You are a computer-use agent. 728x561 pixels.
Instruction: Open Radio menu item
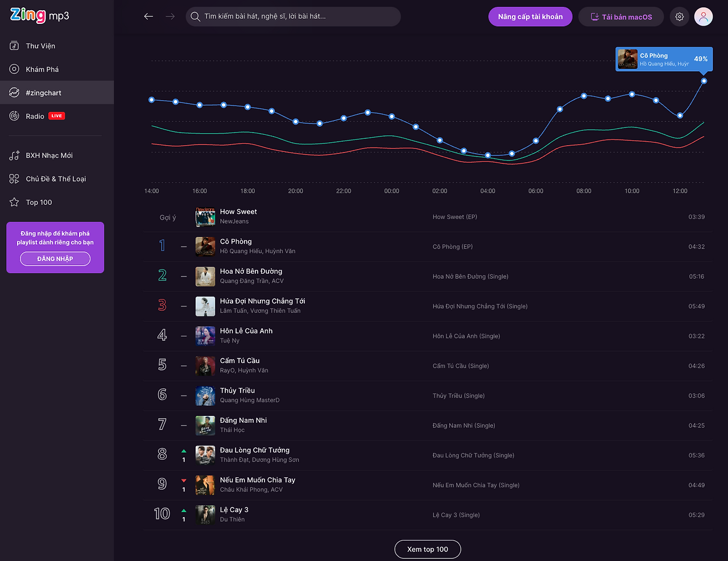[x=57, y=116]
